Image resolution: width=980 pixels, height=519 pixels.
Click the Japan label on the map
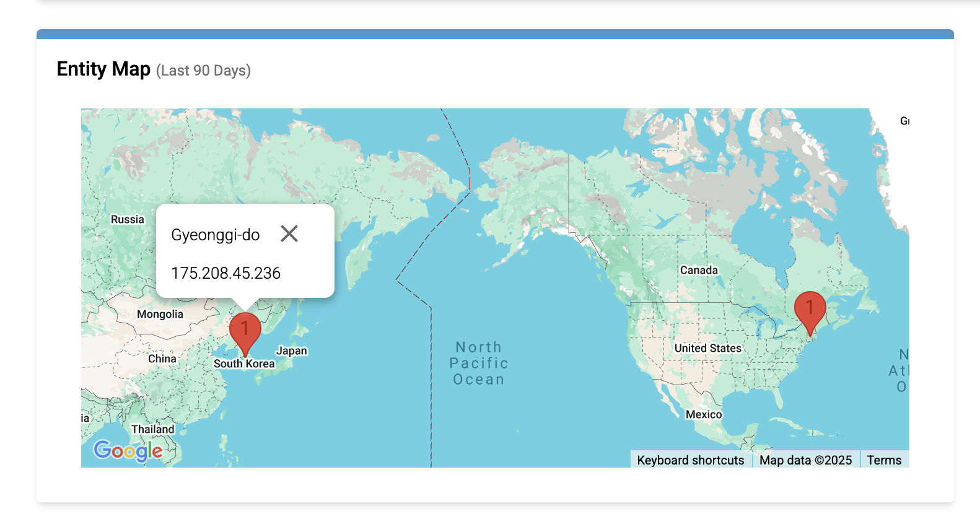292,351
